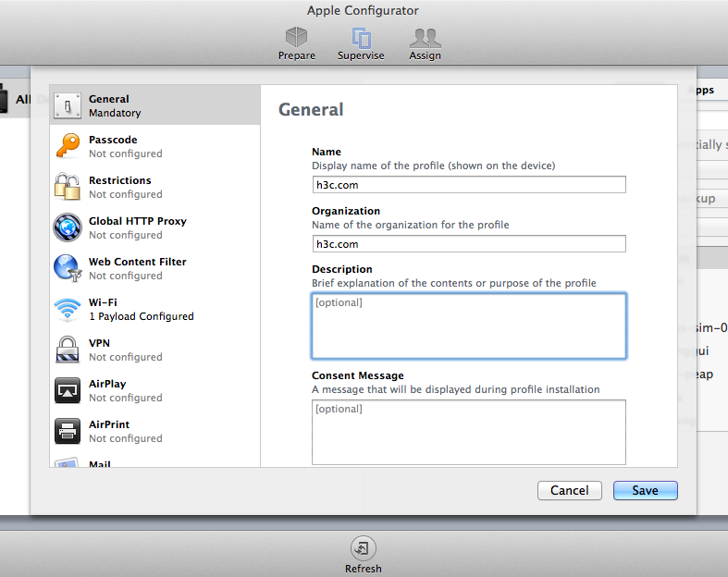The width and height of the screenshot is (728, 577).
Task: Save the profile with Save button
Action: click(645, 491)
